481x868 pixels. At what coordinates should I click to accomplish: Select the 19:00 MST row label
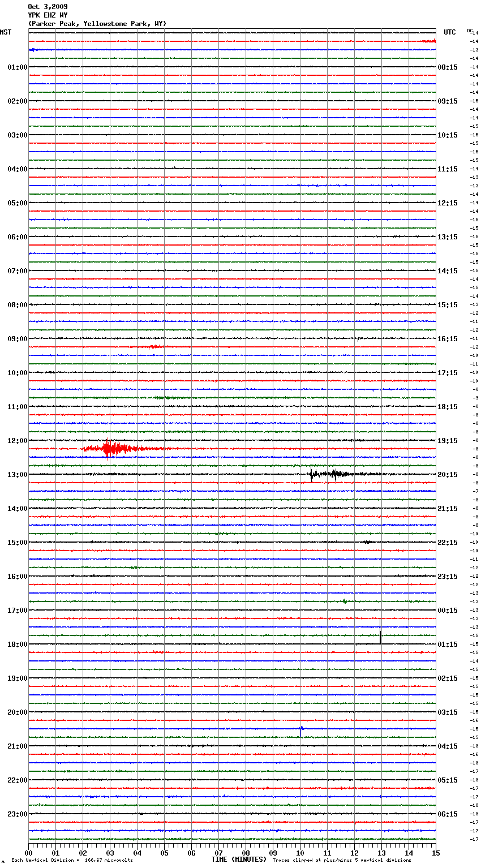point(17,678)
